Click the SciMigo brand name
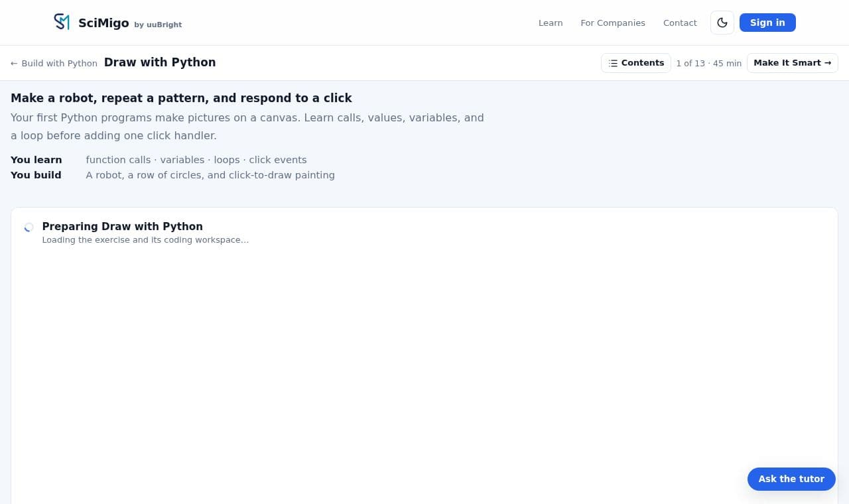849x504 pixels. coord(103,23)
